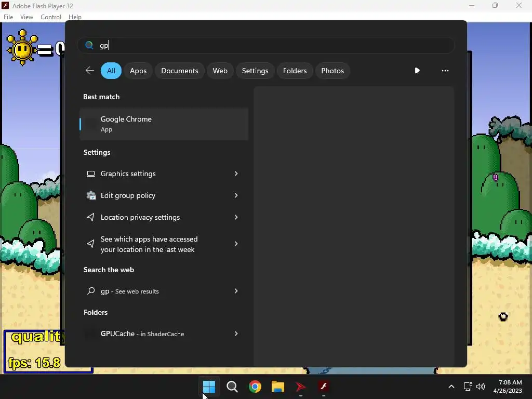Click the search text field containing 'gp'

click(266, 45)
